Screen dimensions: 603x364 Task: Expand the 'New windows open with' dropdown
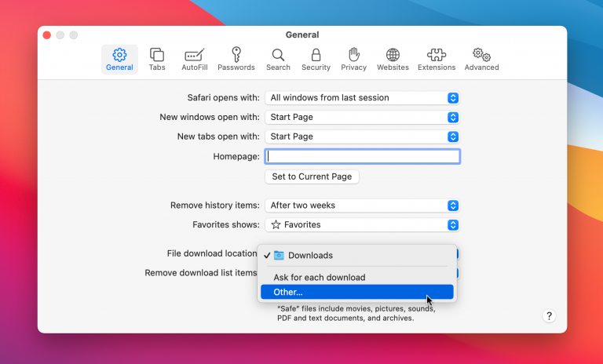pos(362,117)
